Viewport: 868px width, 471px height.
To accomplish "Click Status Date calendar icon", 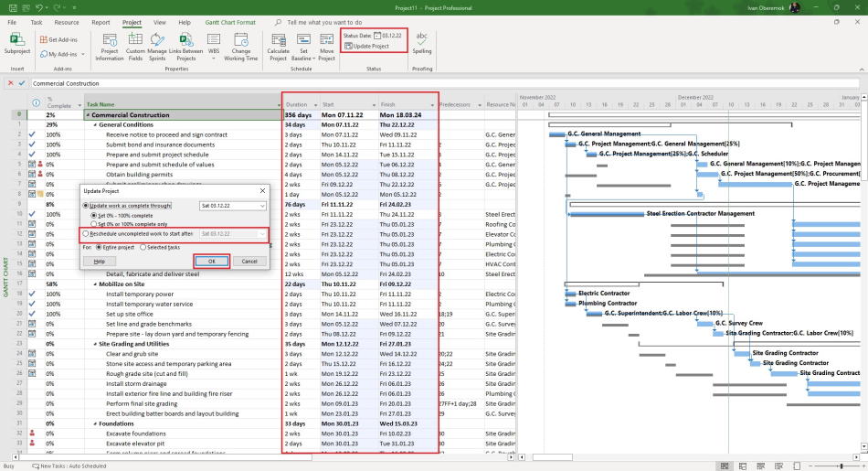I will [377, 36].
